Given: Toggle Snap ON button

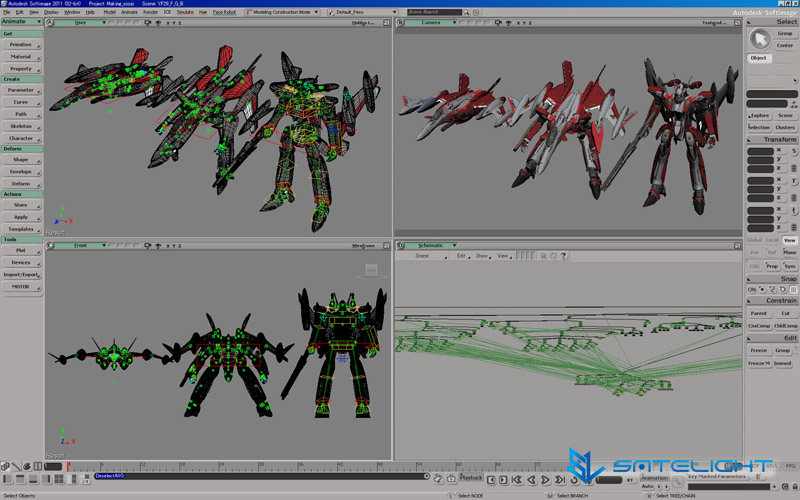Looking at the screenshot, I should point(752,289).
